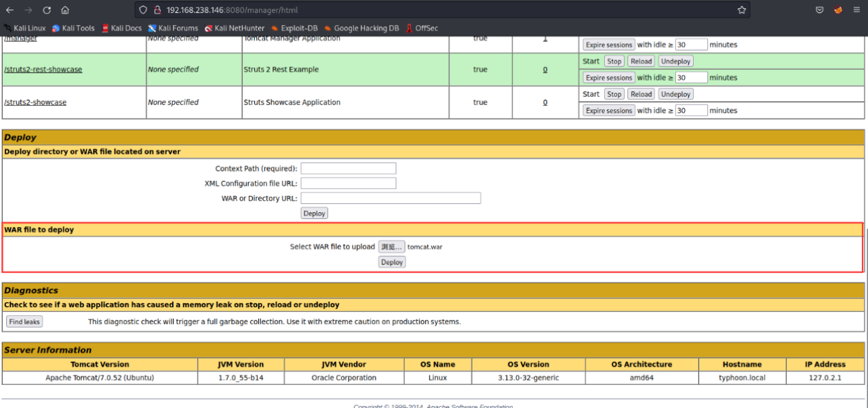This screenshot has width=868, height=408.
Task: Click sessions count for struts2-rest-showcase
Action: [x=545, y=69]
